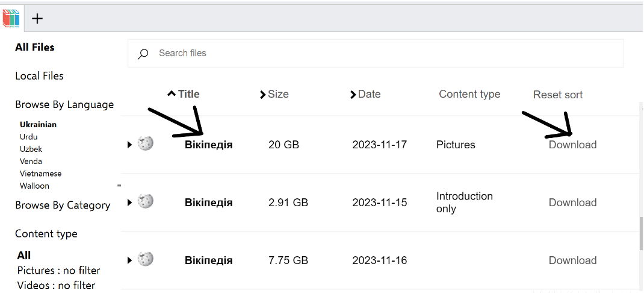
Task: Click Reset sort
Action: click(x=558, y=95)
